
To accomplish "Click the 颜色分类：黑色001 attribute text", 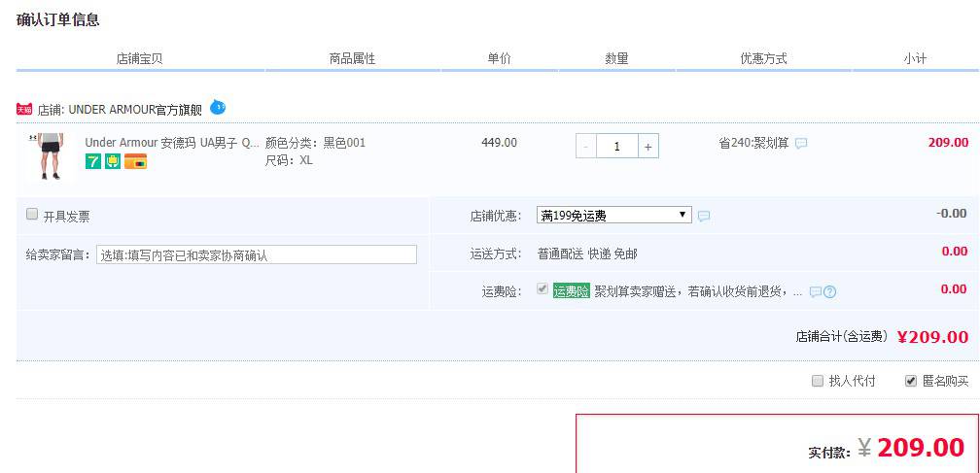I will [x=316, y=143].
